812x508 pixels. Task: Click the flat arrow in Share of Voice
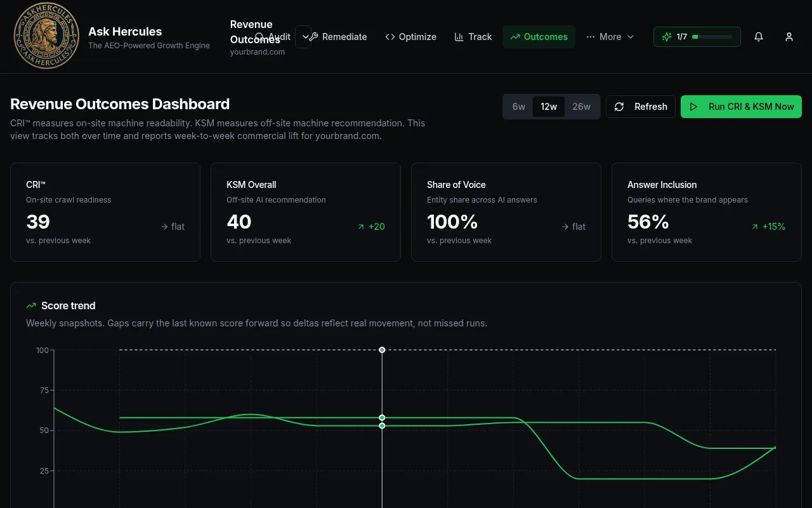pos(565,227)
